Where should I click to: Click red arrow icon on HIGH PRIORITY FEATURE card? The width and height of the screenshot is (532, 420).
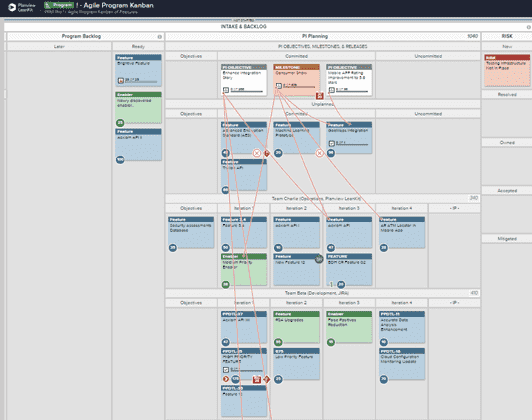point(226,379)
